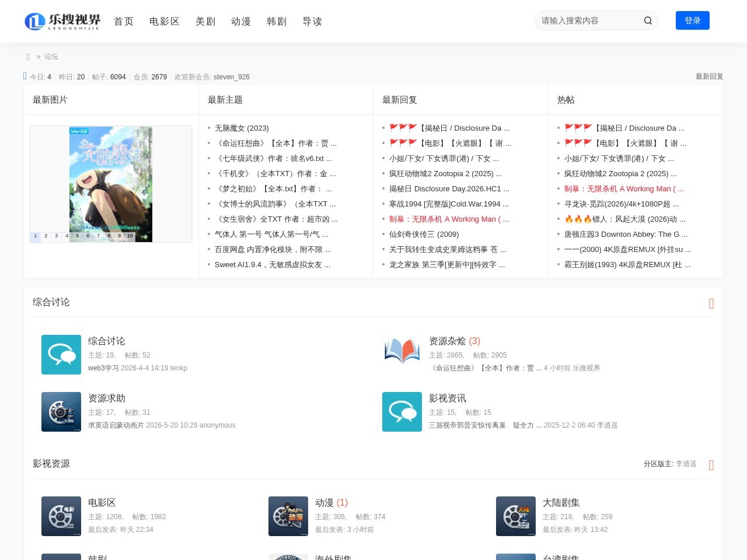Viewport: 747px width, 560px height.
Task: Open the 资源求助 board title
Action: tap(107, 398)
